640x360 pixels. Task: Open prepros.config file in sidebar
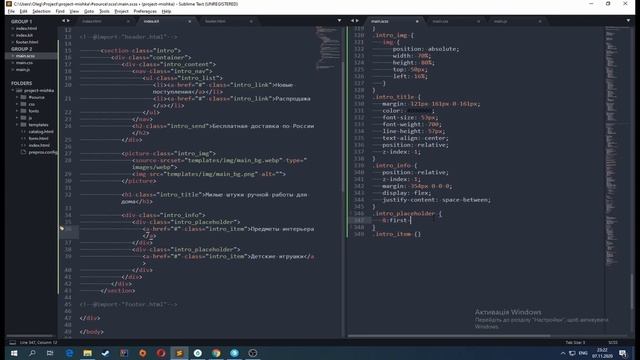click(x=42, y=152)
